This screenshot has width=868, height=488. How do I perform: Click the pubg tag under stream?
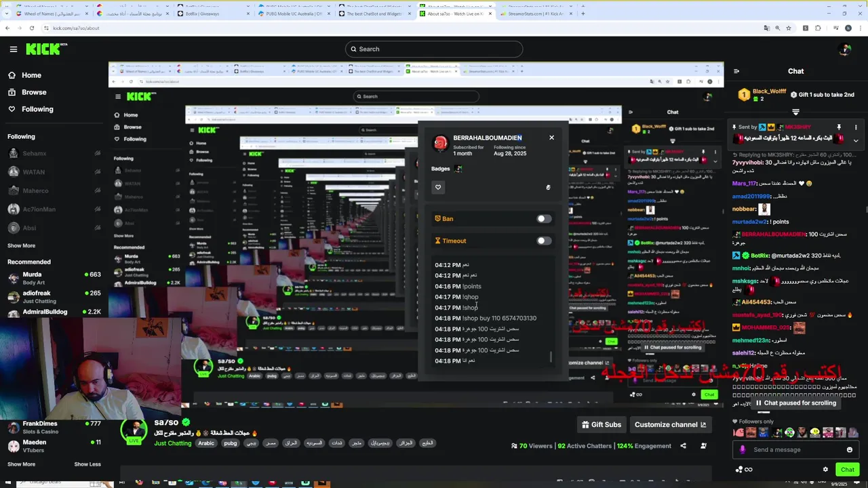(x=231, y=443)
